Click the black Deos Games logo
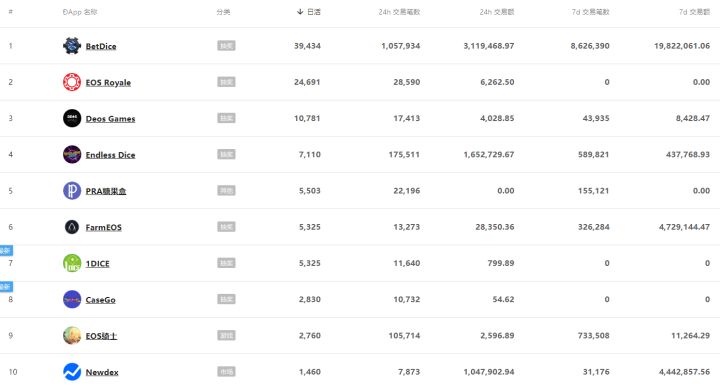Image resolution: width=720 pixels, height=387 pixels. coord(72,118)
